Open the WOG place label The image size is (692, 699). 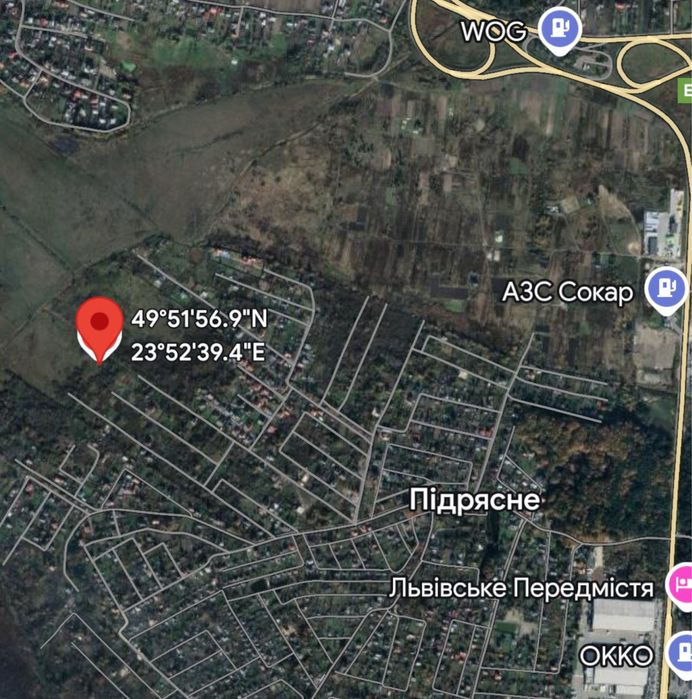pos(494,31)
